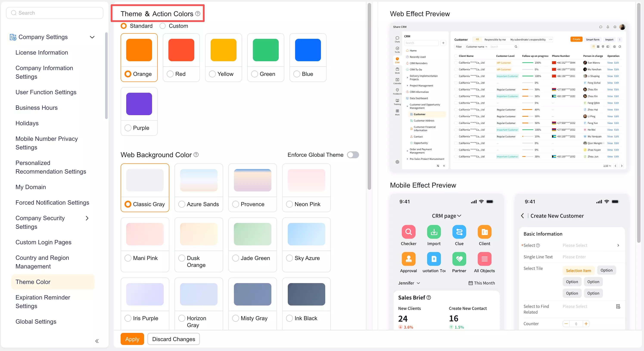
Task: Collapse the Company Settings chevron
Action: tap(92, 37)
